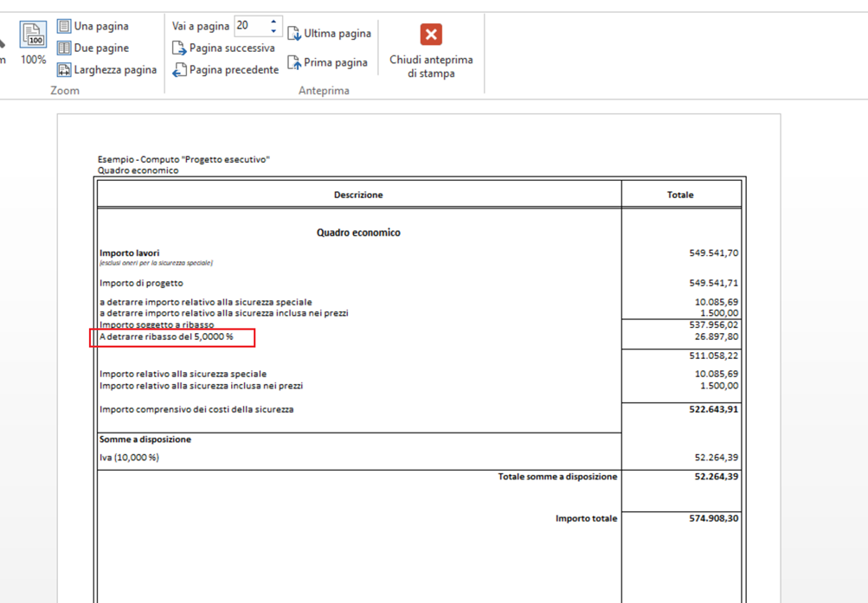The width and height of the screenshot is (868, 603).
Task: Click the Somme a disposizione heading
Action: (x=145, y=439)
